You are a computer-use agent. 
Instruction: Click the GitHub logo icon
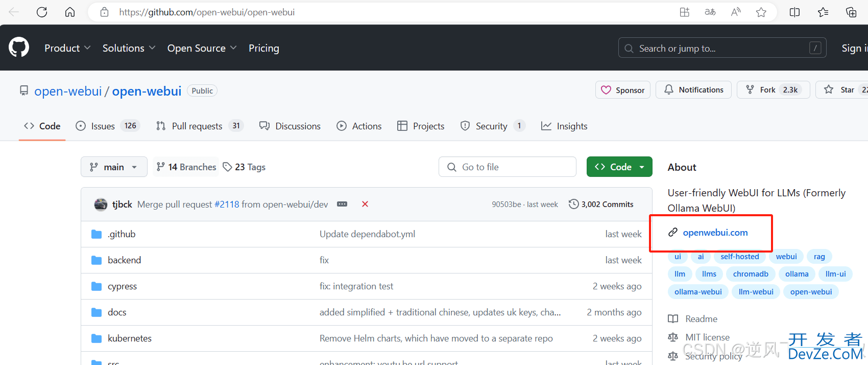coord(19,48)
